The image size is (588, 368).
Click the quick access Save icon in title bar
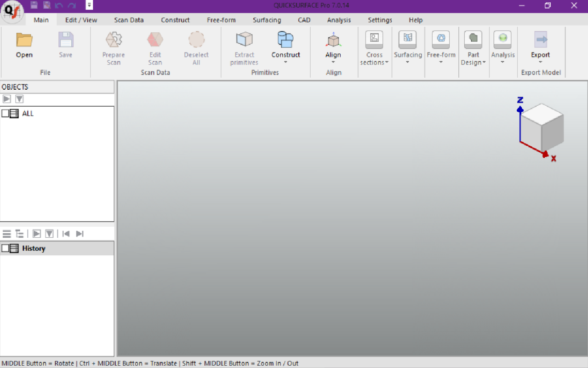coord(34,5)
